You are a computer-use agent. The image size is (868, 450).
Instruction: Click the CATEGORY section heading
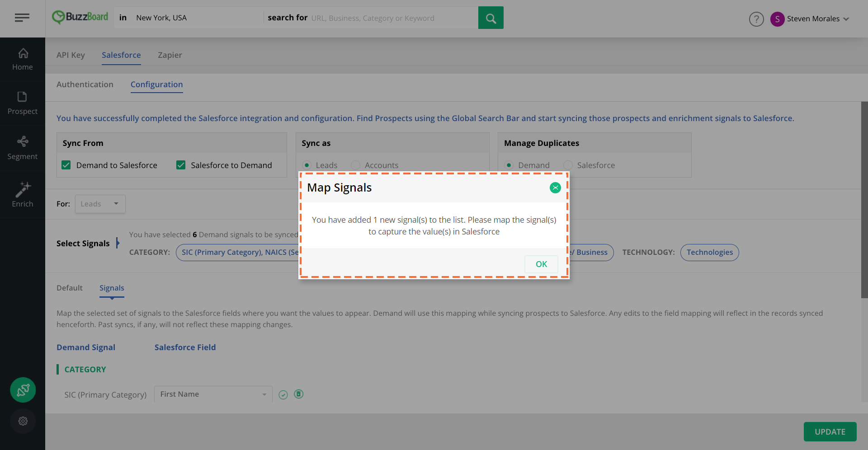[85, 370]
